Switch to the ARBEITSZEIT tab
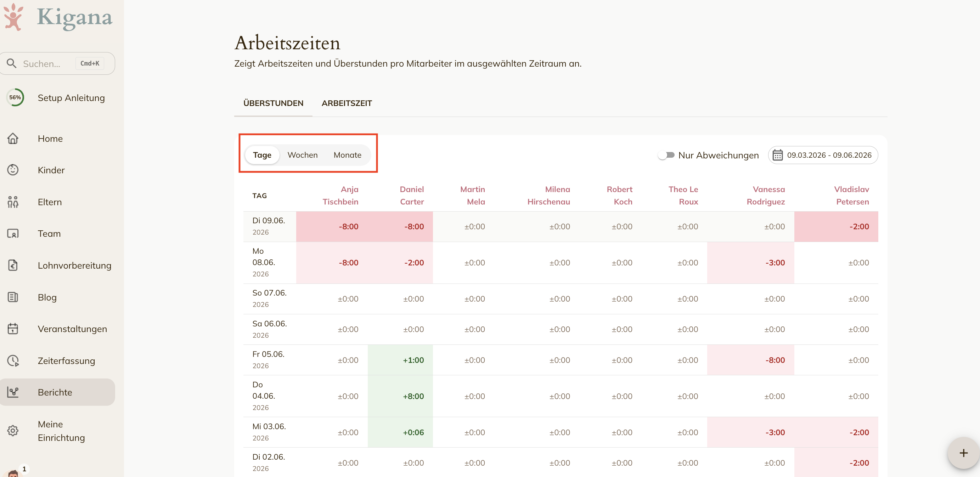 tap(347, 103)
